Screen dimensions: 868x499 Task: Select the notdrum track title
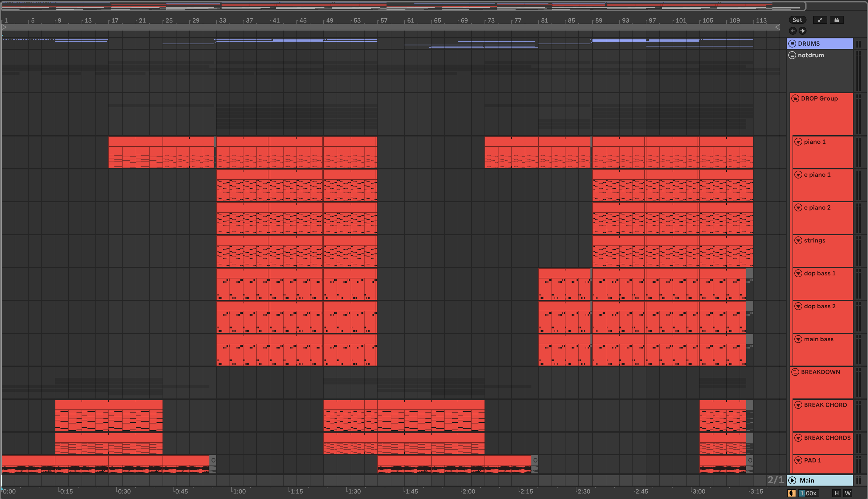click(811, 55)
